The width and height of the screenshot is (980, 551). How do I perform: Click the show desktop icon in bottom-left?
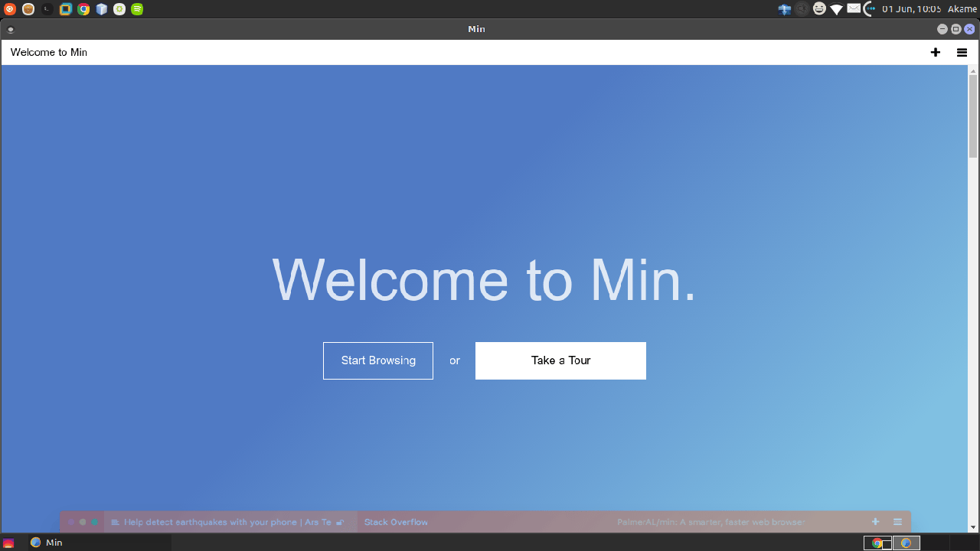(x=8, y=543)
